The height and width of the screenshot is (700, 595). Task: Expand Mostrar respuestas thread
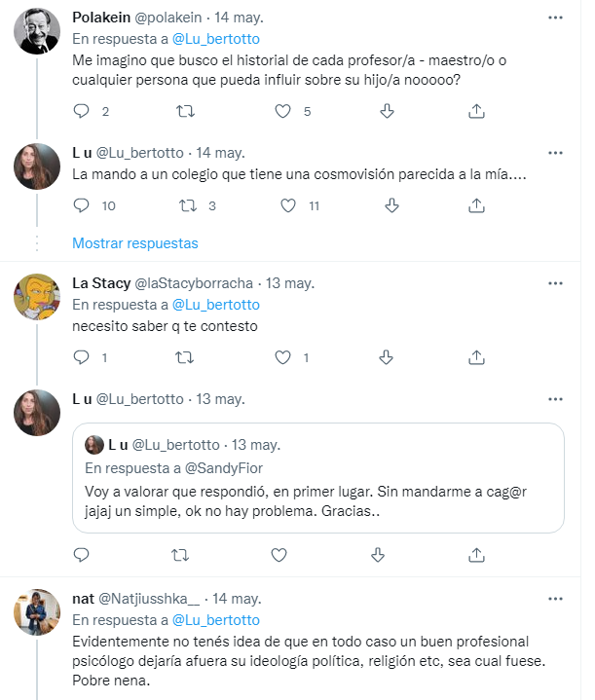pyautogui.click(x=135, y=242)
